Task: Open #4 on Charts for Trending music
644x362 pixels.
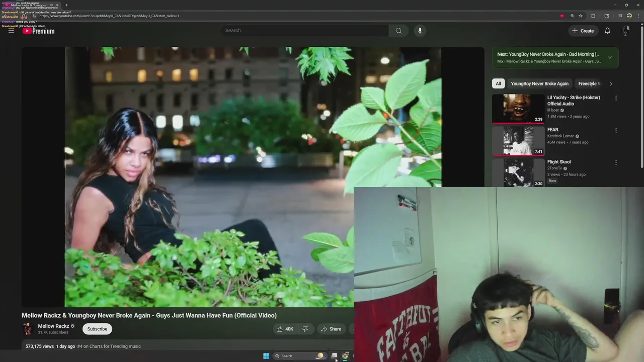Action: (x=109, y=346)
